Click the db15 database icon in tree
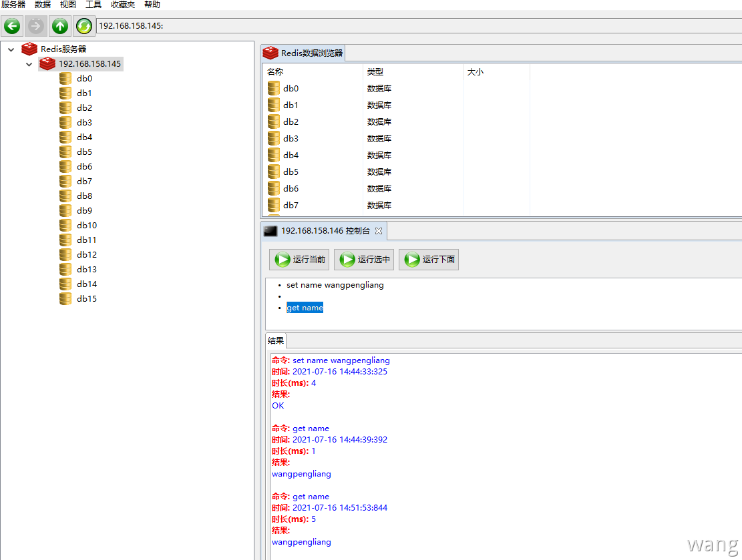This screenshot has height=560, width=742. 65,298
